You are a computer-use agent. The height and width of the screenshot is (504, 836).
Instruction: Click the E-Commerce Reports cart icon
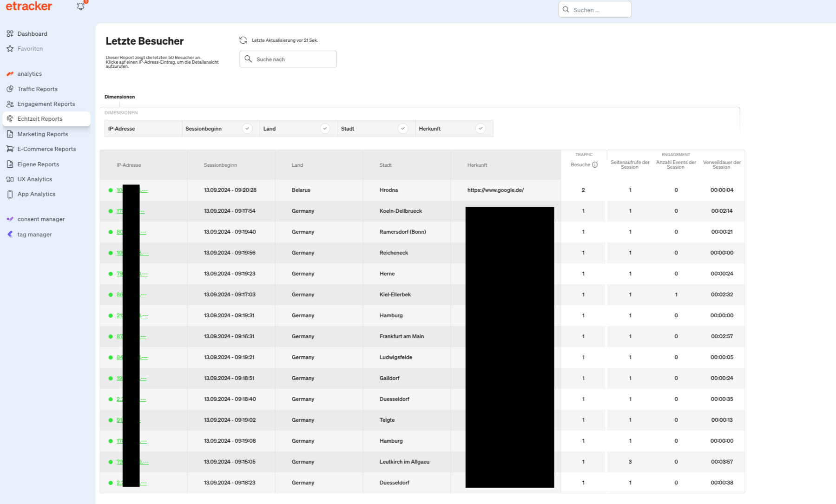tap(10, 149)
